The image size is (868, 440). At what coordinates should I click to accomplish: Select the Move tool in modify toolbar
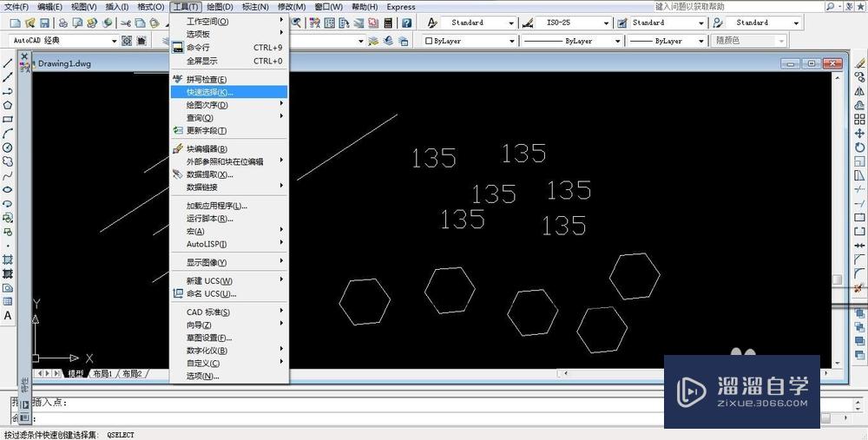coord(859,134)
